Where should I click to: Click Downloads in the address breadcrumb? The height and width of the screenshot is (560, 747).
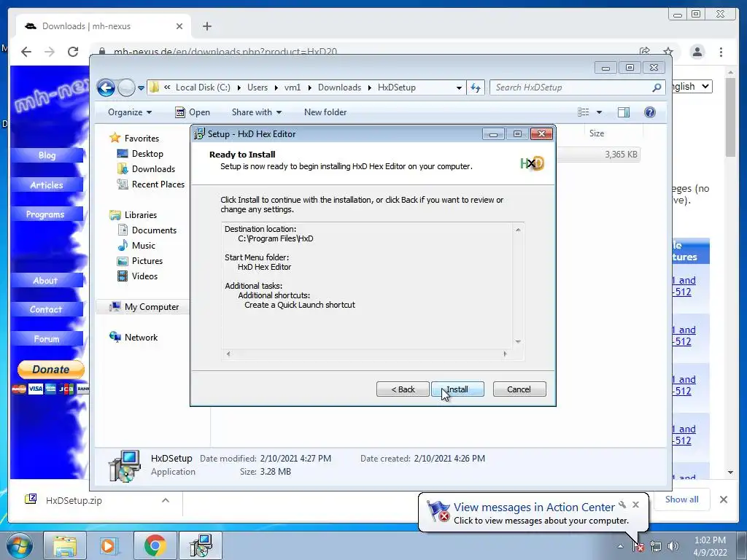tap(339, 87)
